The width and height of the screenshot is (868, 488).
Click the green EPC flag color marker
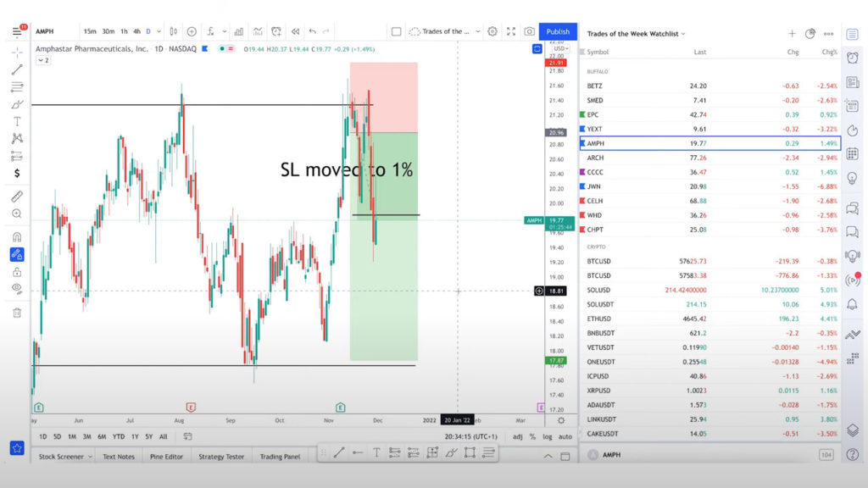tap(582, 114)
